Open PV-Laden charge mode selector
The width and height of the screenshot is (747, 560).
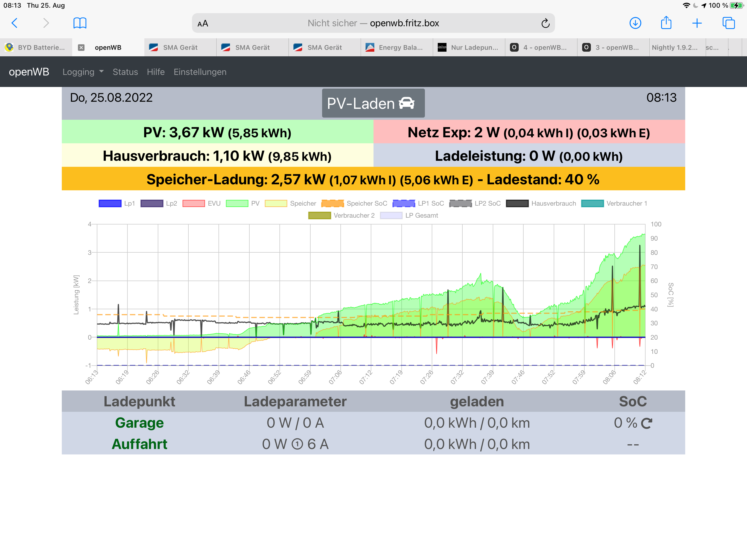point(373,103)
